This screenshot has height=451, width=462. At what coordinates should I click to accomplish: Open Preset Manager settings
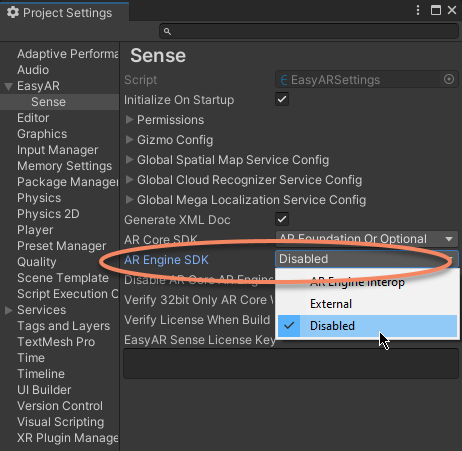pyautogui.click(x=61, y=246)
